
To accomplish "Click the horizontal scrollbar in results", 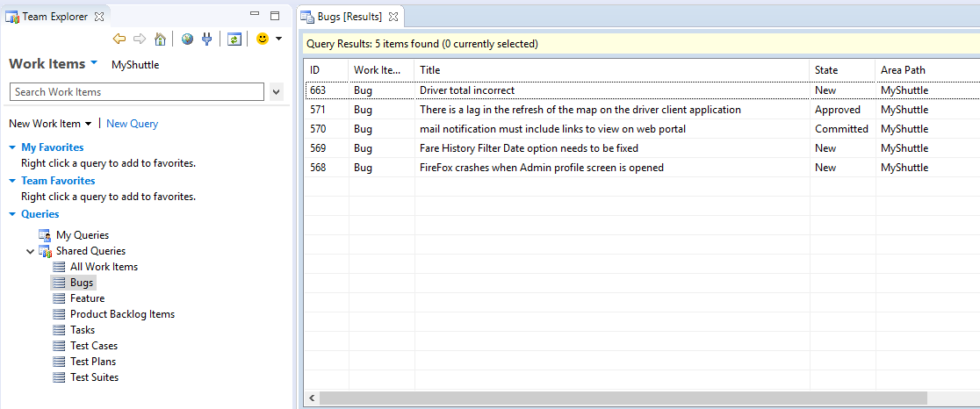I will click(x=624, y=398).
